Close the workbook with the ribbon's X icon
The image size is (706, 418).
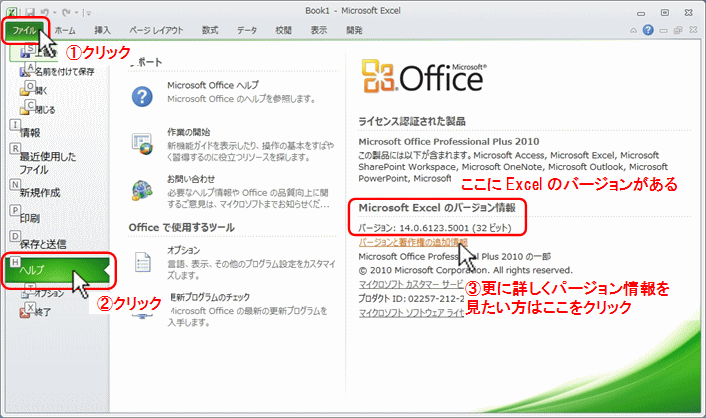click(693, 30)
